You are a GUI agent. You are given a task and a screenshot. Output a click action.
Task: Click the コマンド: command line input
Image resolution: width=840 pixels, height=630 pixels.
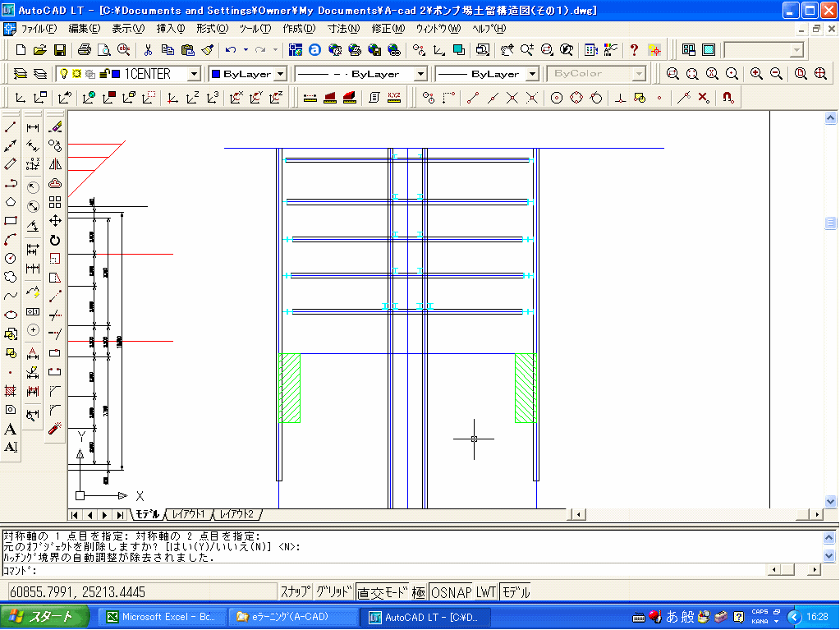point(384,570)
